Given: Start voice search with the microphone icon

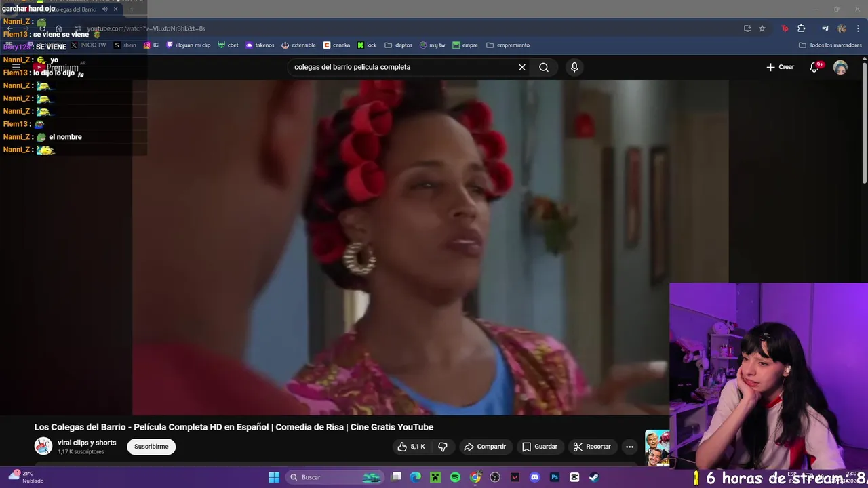Looking at the screenshot, I should coord(574,67).
